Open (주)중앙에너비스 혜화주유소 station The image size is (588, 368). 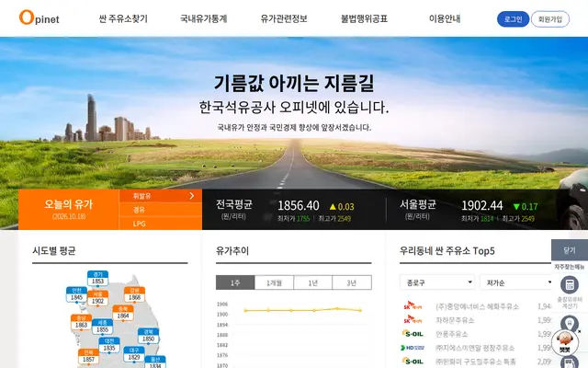tap(477, 306)
